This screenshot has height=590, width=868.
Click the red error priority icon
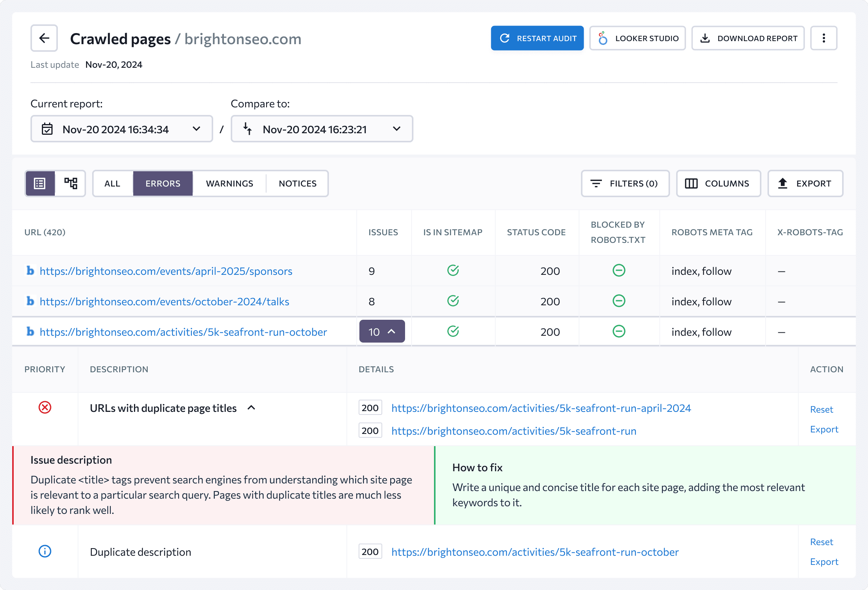[x=45, y=408]
